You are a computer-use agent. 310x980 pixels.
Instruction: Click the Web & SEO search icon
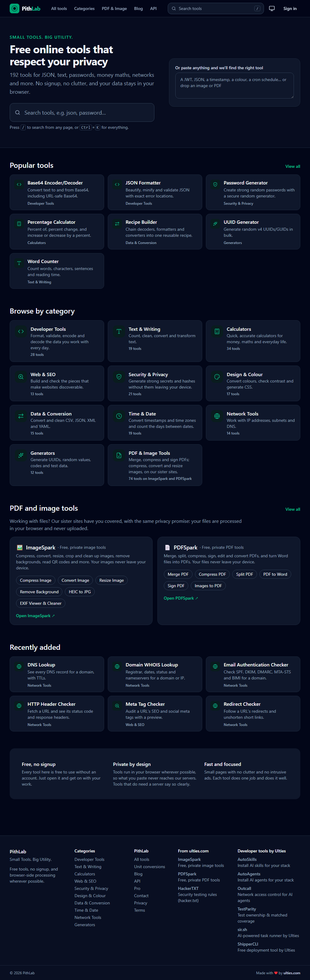click(21, 377)
